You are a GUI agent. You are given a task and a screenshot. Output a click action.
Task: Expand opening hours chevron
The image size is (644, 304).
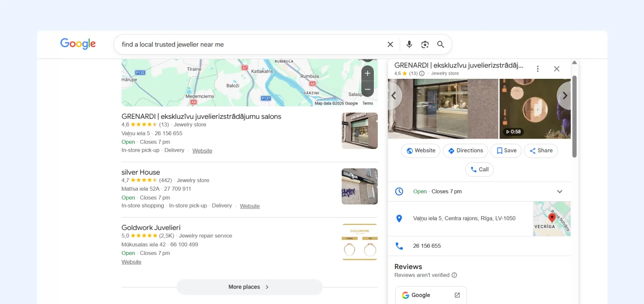pos(560,192)
